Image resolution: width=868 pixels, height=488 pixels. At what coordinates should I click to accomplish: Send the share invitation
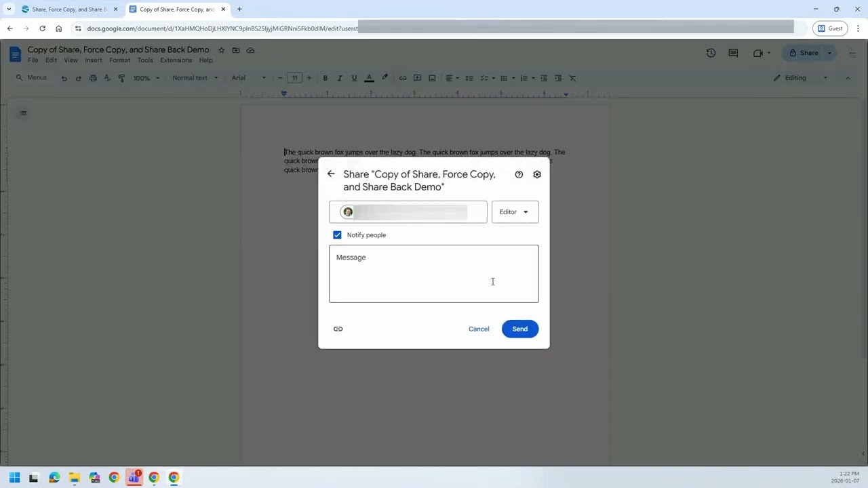(520, 329)
